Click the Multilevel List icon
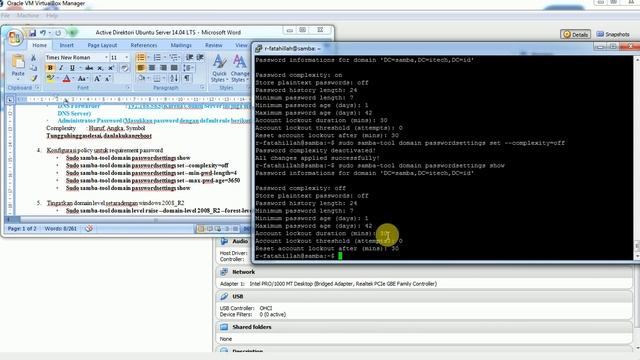The width and height of the screenshot is (640, 360). (x=174, y=58)
